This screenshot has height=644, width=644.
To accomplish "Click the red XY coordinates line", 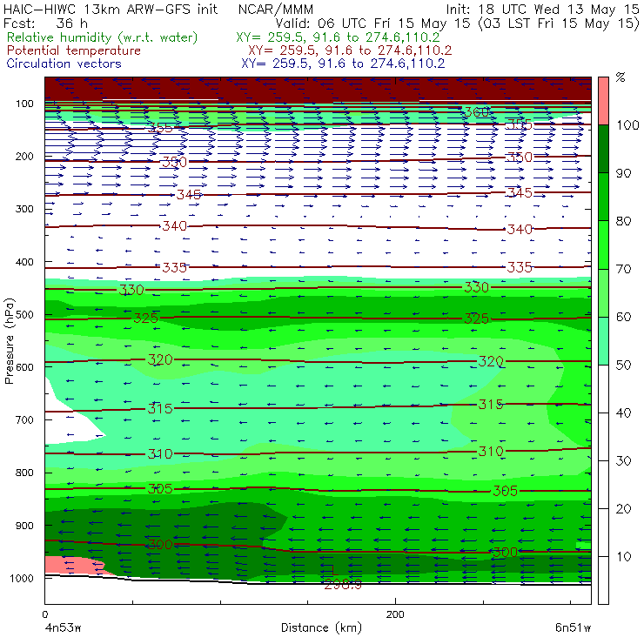I will pos(350,50).
